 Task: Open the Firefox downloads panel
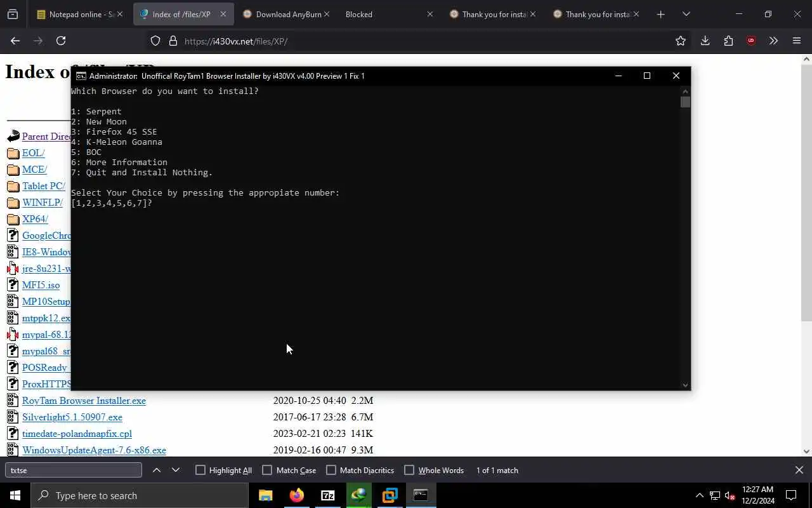pyautogui.click(x=705, y=41)
